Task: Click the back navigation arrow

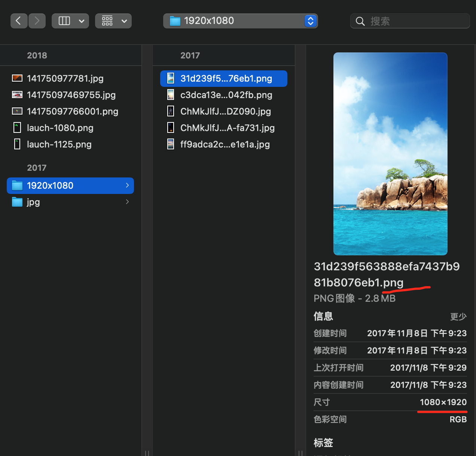Action: coord(19,21)
